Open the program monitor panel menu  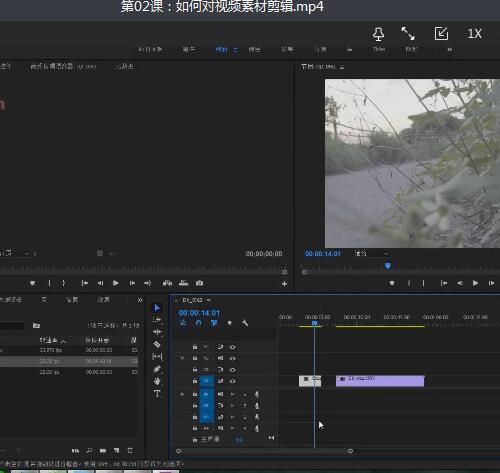342,67
